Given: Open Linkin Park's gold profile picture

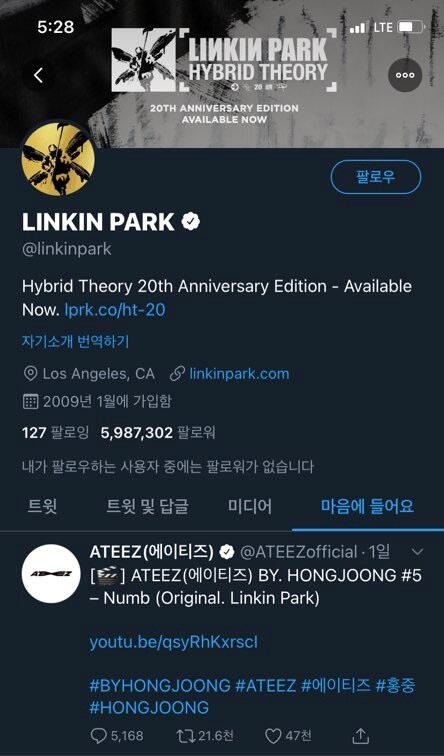Looking at the screenshot, I should pos(58,159).
